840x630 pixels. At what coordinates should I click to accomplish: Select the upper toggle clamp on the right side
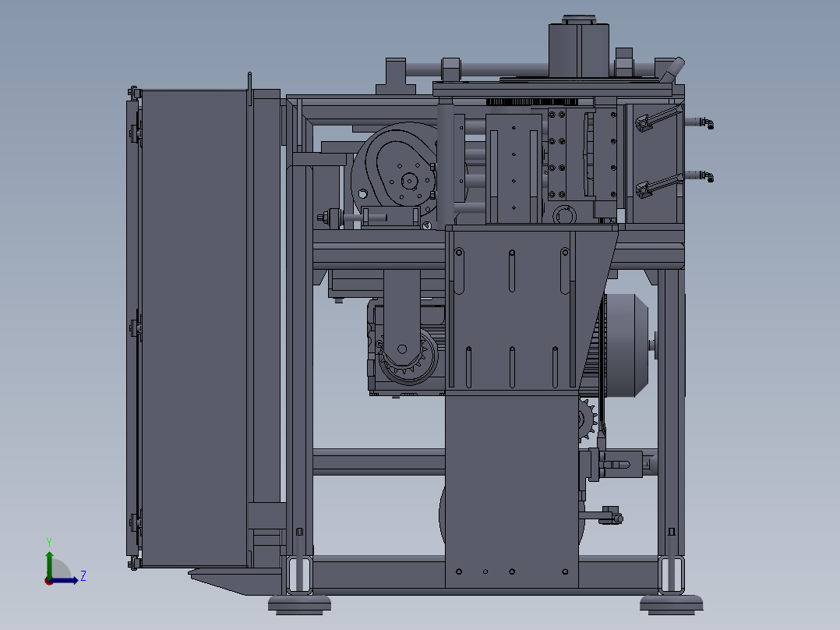[659, 119]
